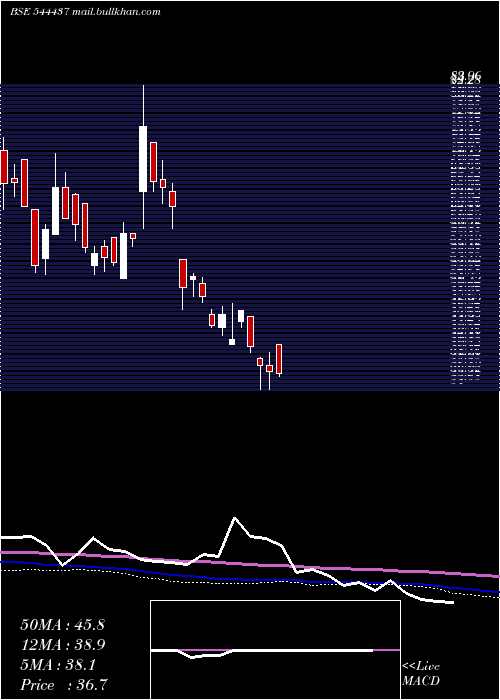The height and width of the screenshot is (700, 500).
Task: Click the '50MA : 45.8' readout
Action: click(62, 625)
